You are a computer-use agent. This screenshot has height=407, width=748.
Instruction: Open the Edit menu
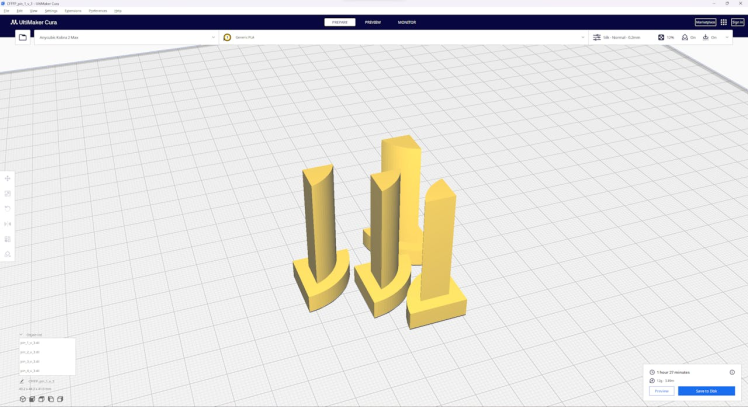(20, 10)
